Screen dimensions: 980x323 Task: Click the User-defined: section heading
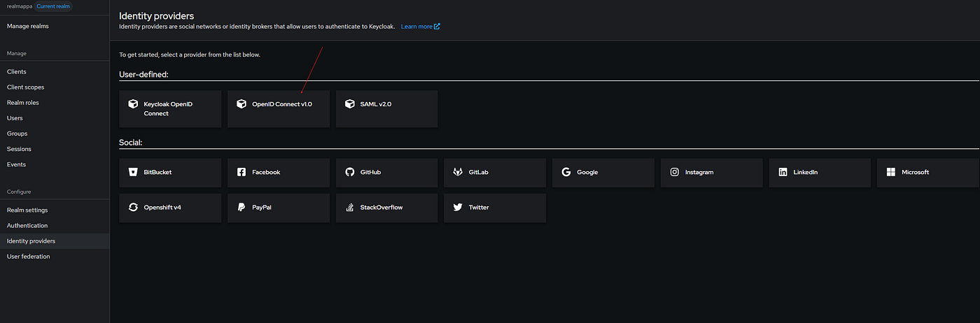143,73
